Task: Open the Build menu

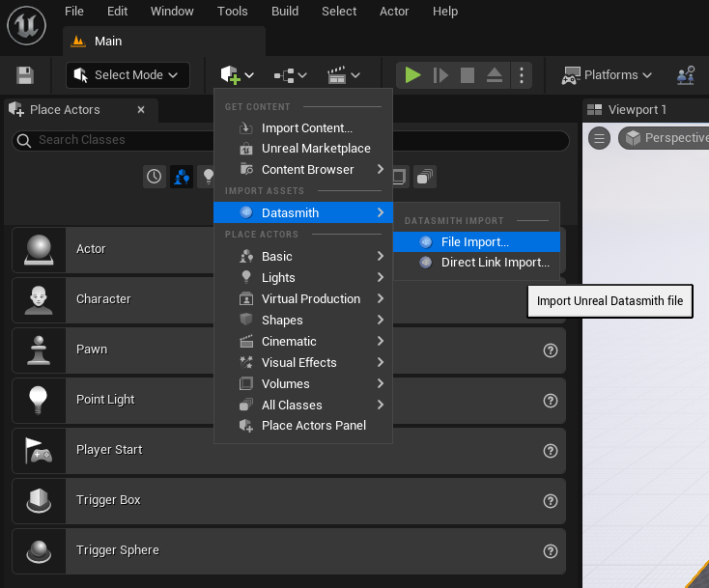Action: tap(285, 12)
